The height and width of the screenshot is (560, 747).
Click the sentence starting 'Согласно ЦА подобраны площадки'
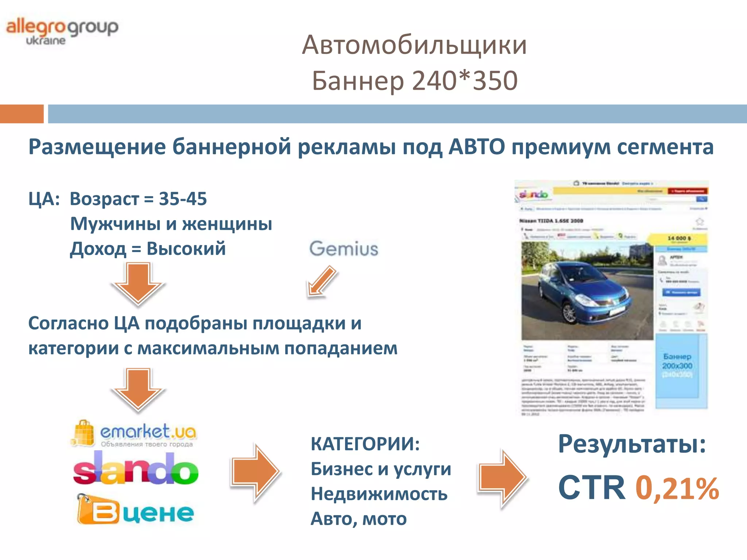tap(213, 336)
